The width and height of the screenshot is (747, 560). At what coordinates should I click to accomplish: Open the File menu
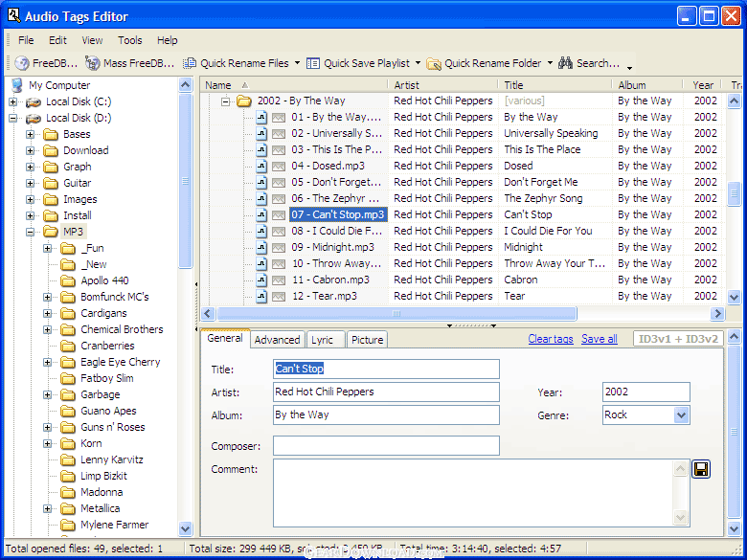[26, 40]
